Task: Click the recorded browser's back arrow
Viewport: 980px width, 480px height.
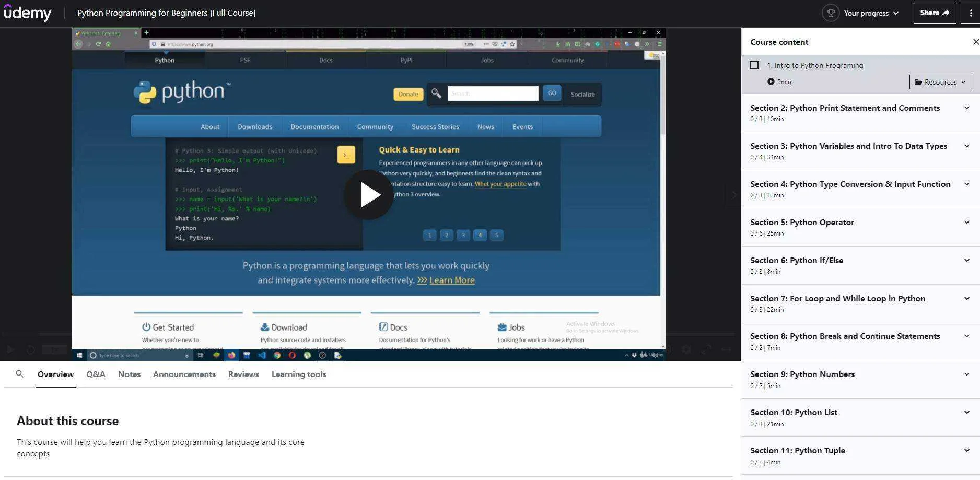Action: [78, 44]
